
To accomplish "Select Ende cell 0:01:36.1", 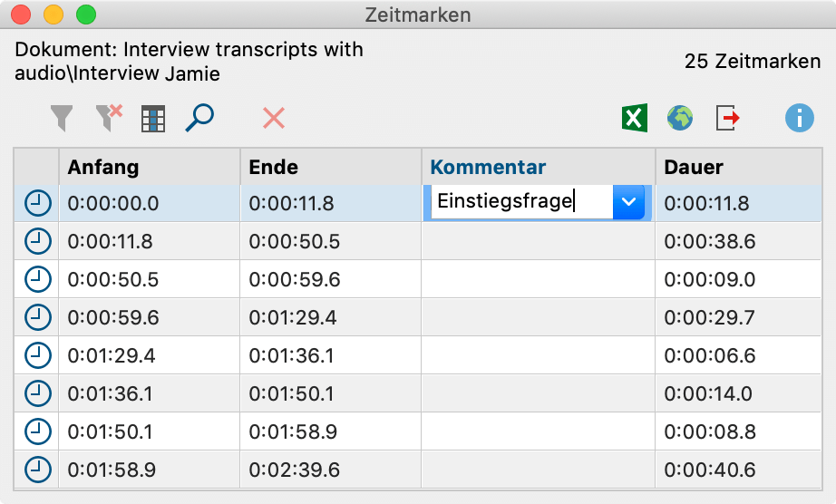I will 331,355.
